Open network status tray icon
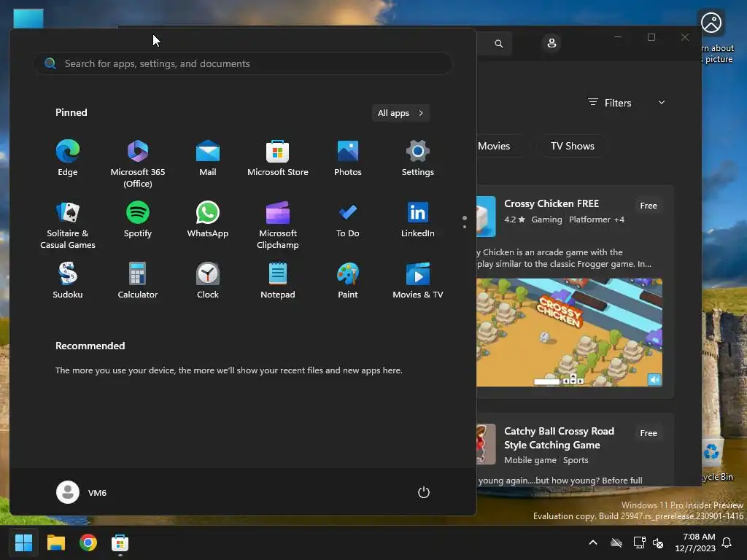747x560 pixels. coord(639,542)
